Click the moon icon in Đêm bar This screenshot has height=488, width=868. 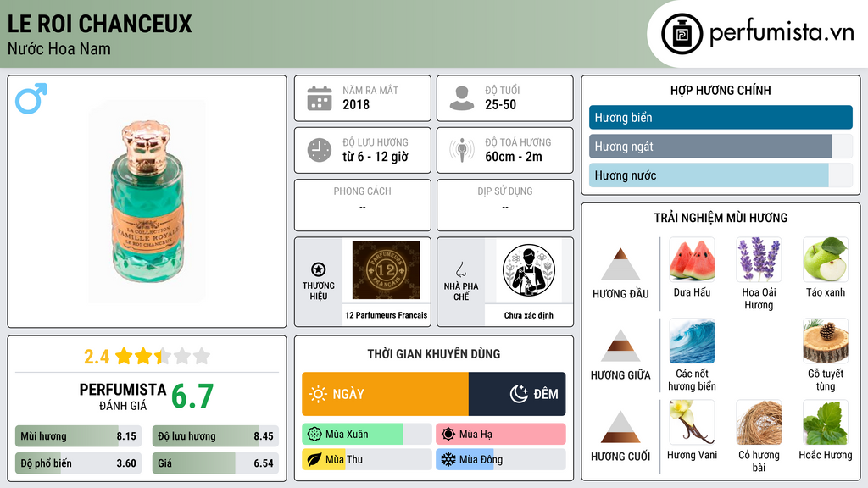pyautogui.click(x=519, y=394)
